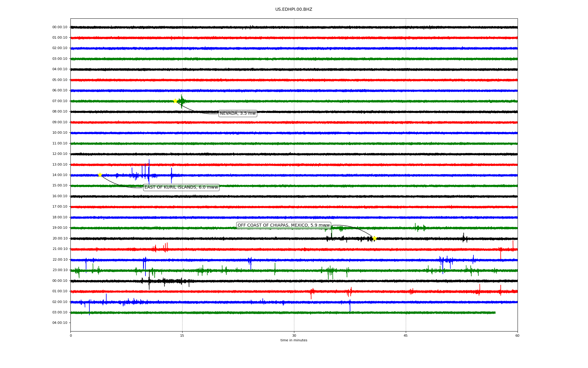Click the second 03:00:10 row label near bottom
Viewport: 588px width, 368px height.
pos(60,312)
